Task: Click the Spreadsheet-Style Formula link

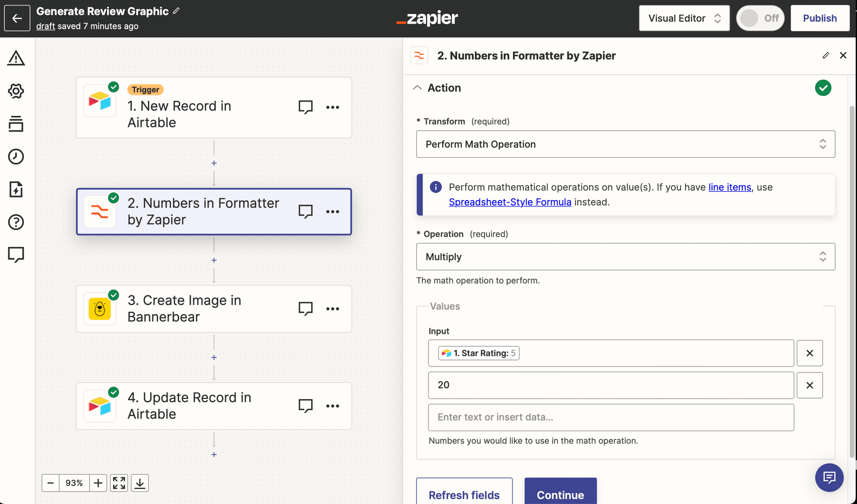Action: pyautogui.click(x=510, y=201)
